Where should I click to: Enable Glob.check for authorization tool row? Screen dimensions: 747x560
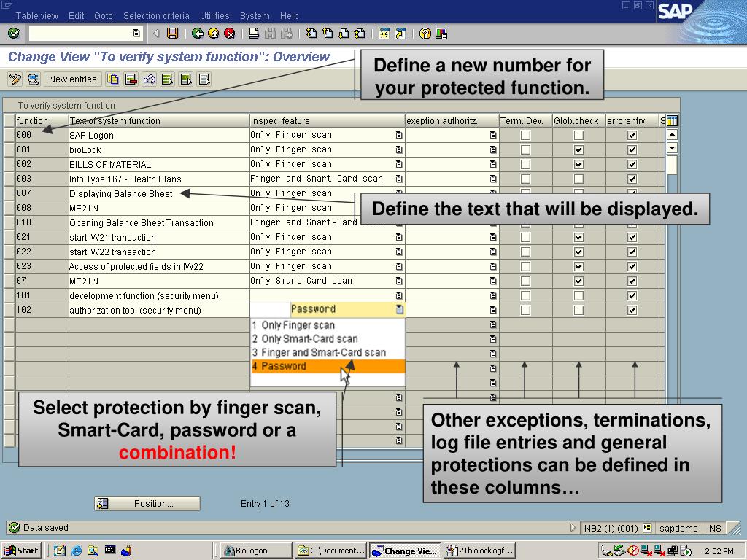point(578,311)
